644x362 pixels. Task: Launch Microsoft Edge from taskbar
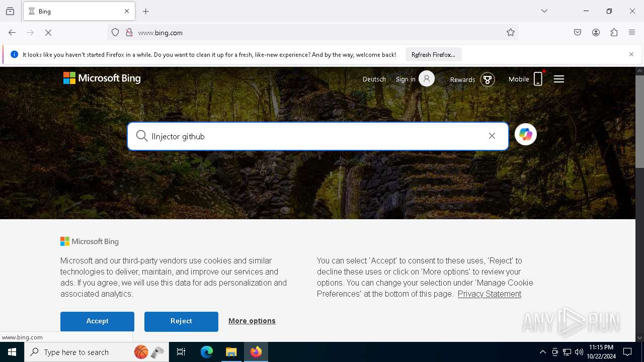tap(207, 352)
